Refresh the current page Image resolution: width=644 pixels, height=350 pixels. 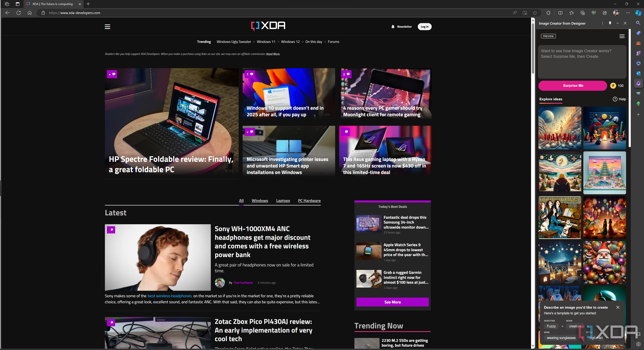[18, 13]
